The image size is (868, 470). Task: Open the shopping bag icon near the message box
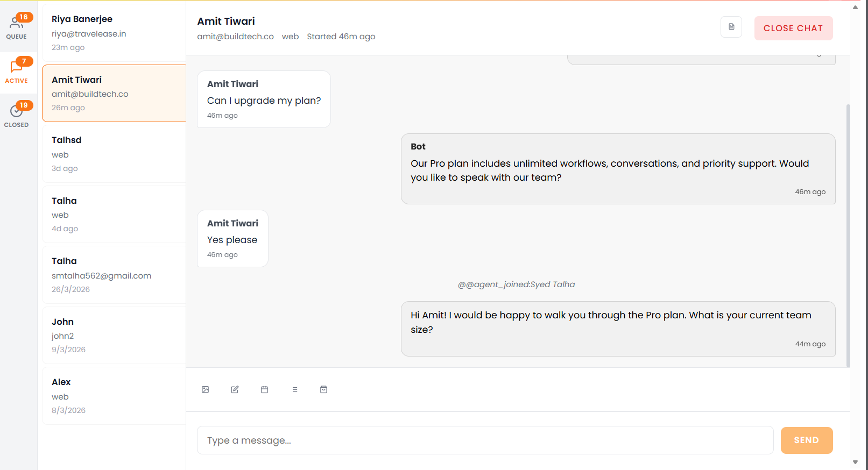point(323,389)
